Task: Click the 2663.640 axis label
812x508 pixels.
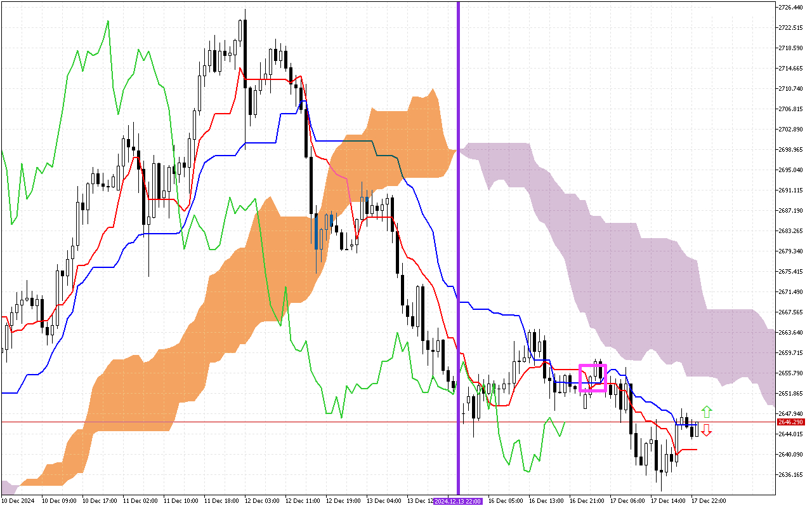Action: coord(790,333)
